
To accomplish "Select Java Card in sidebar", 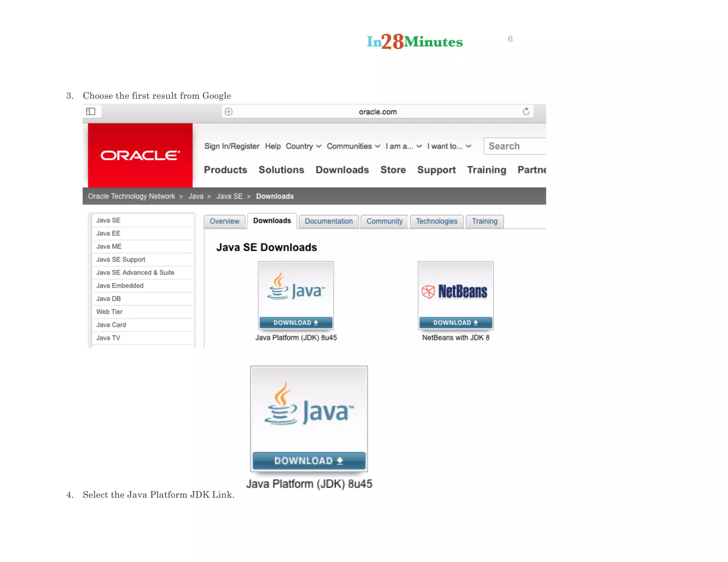I will point(142,325).
